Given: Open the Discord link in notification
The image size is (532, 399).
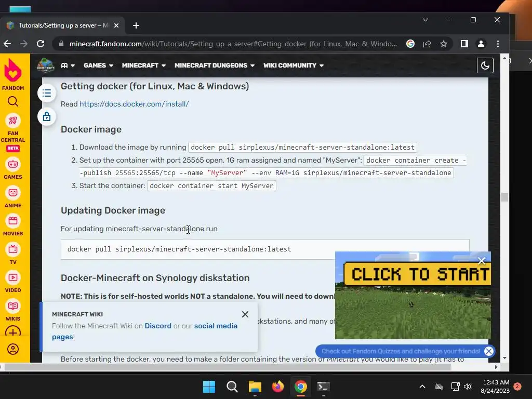Looking at the screenshot, I should pos(158,326).
